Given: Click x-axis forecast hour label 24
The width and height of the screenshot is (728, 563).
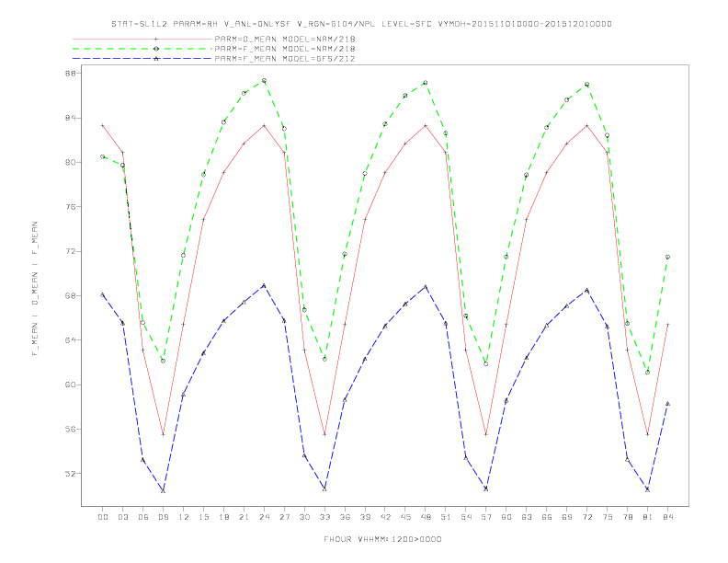Looking at the screenshot, I should click(x=264, y=517).
